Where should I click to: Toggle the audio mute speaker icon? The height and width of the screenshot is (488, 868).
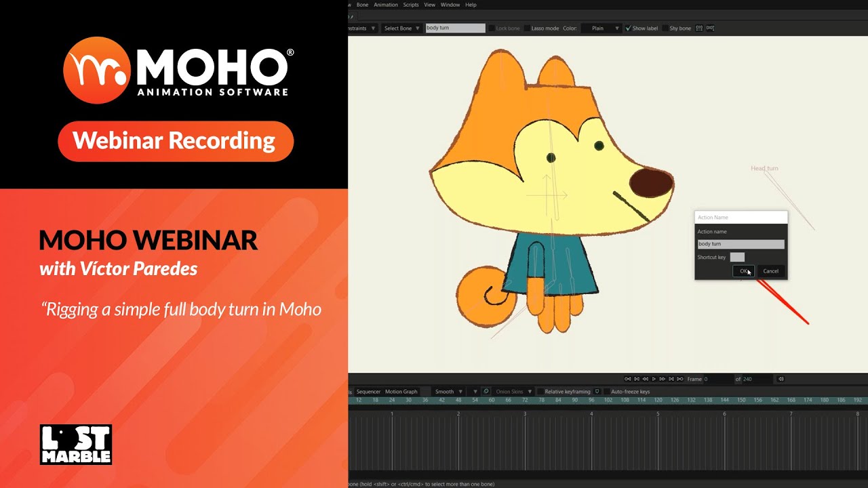(781, 379)
